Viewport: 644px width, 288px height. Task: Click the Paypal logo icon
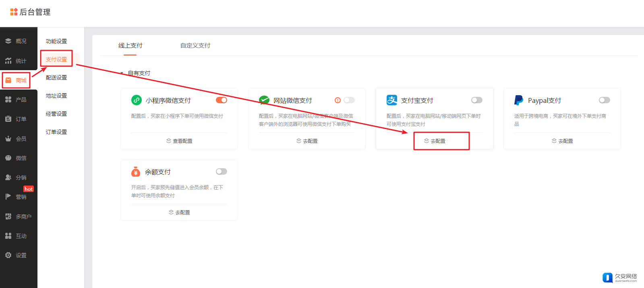(x=518, y=100)
